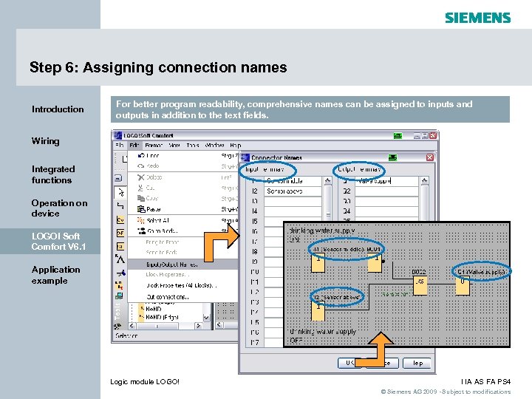Click the LOGO!Soft Comfort title bar app icon

click(x=117, y=135)
